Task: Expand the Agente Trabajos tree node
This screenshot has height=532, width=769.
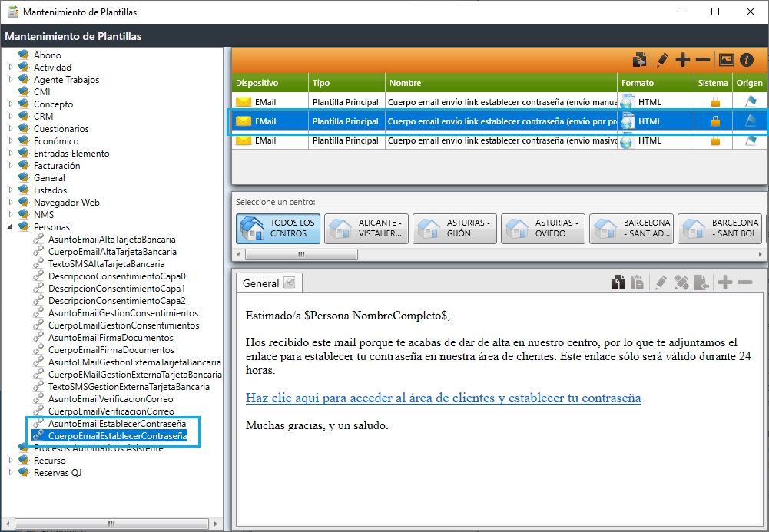Action: tap(11, 79)
